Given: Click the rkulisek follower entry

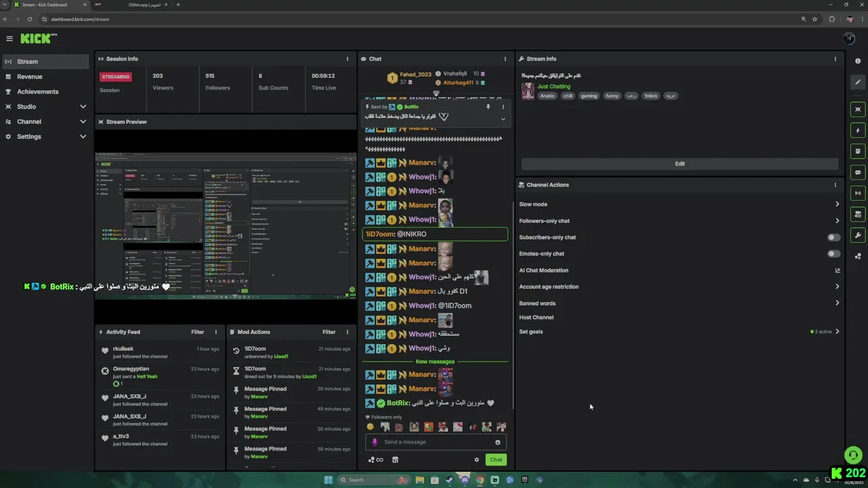Looking at the screenshot, I should pyautogui.click(x=161, y=352).
